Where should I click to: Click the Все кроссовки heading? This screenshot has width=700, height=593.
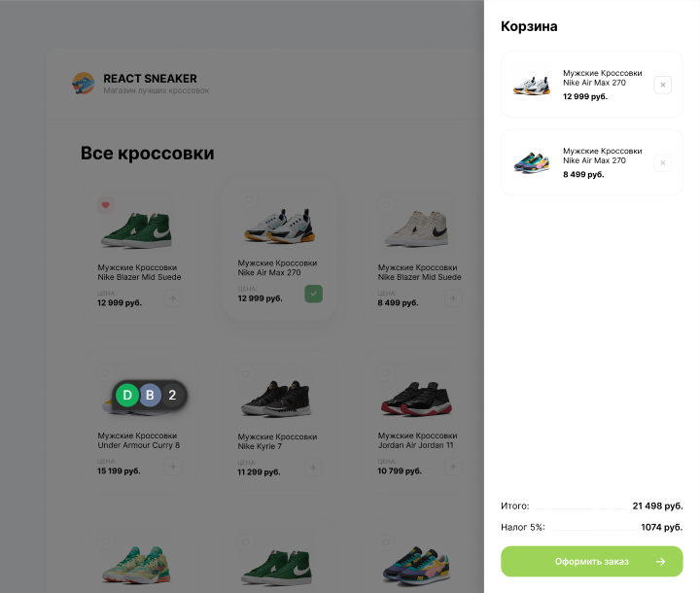pyautogui.click(x=148, y=154)
